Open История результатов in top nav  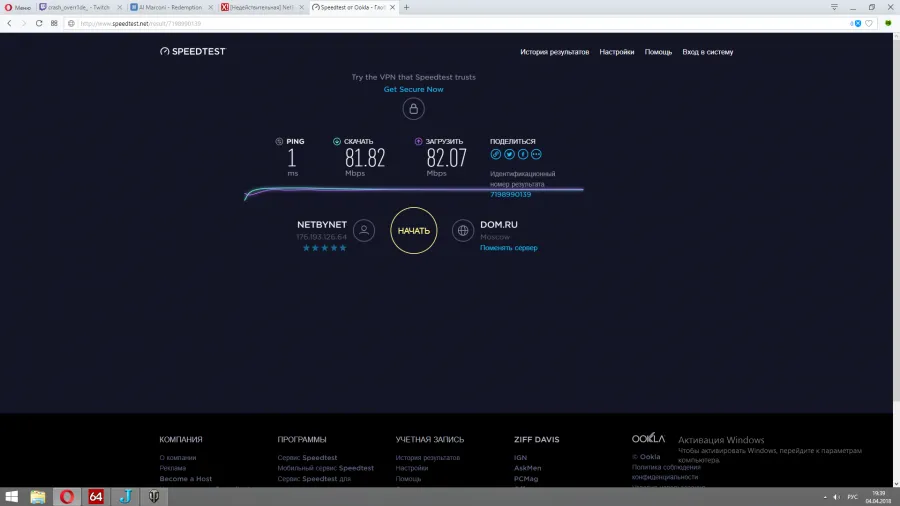click(x=554, y=52)
